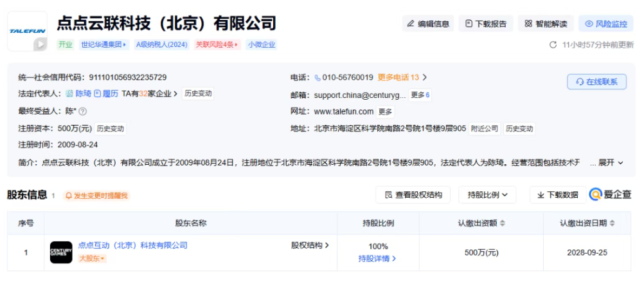Click 发生变更时提醒我 reminder bell

point(97,195)
